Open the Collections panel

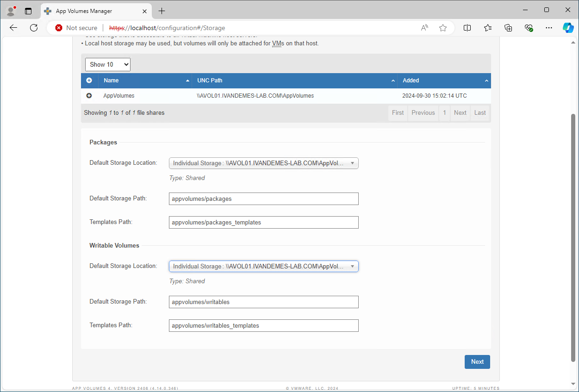click(x=508, y=28)
